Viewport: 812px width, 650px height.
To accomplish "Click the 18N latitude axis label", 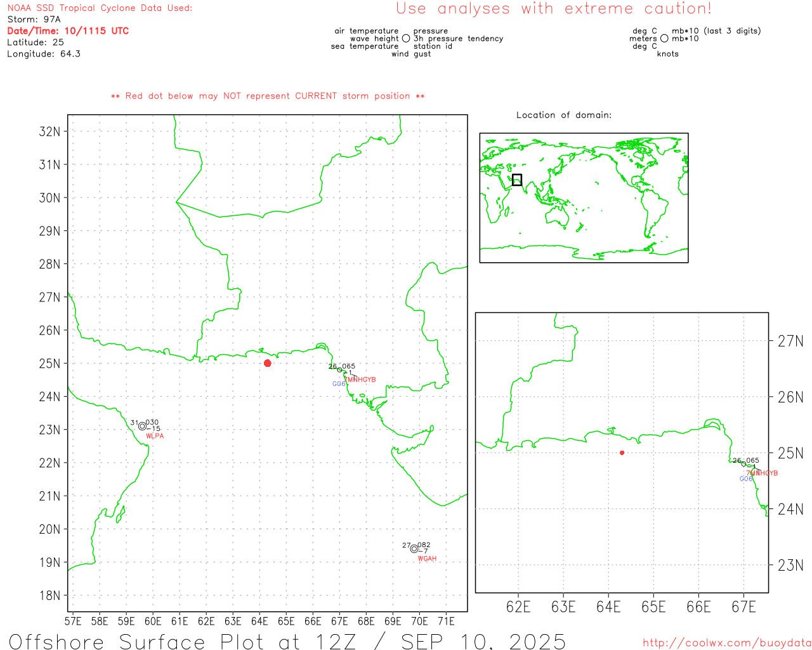I will point(49,595).
